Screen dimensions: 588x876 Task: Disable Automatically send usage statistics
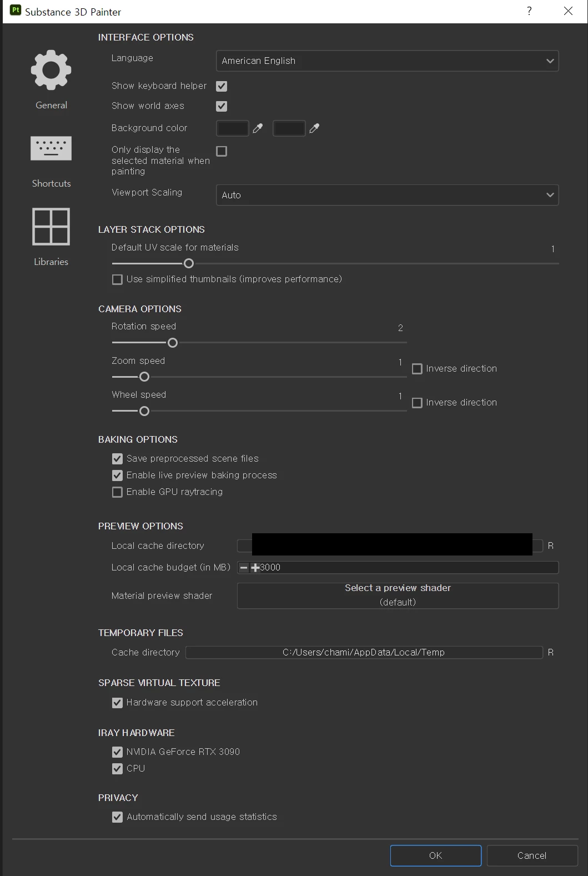pyautogui.click(x=117, y=817)
